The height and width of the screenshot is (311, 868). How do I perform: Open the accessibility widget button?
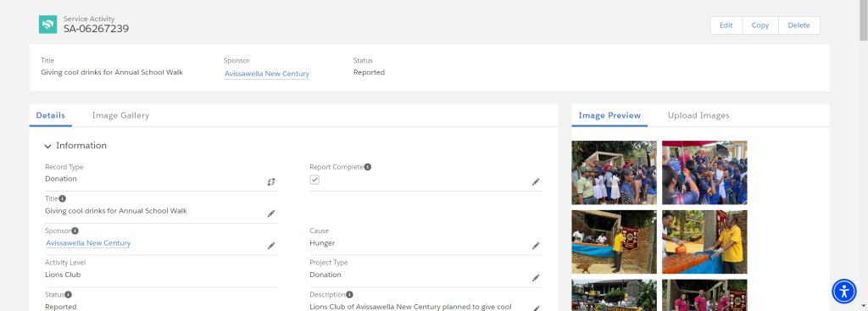tap(844, 291)
